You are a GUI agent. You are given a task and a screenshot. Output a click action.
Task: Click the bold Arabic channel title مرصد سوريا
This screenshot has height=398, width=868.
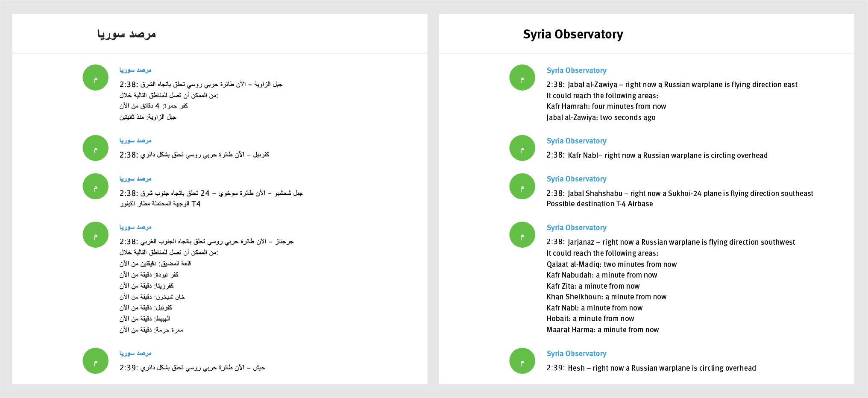pos(126,34)
